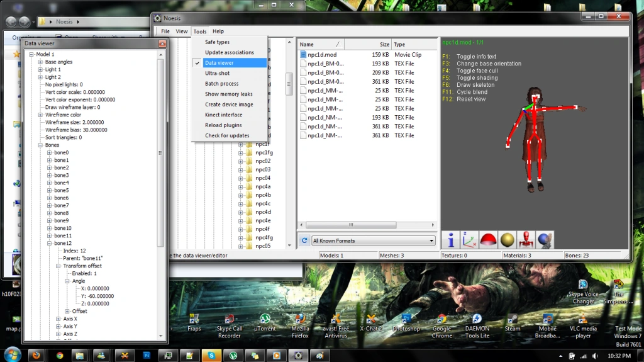The height and width of the screenshot is (362, 644).
Task: Close the Data viewer panel
Action: click(162, 43)
